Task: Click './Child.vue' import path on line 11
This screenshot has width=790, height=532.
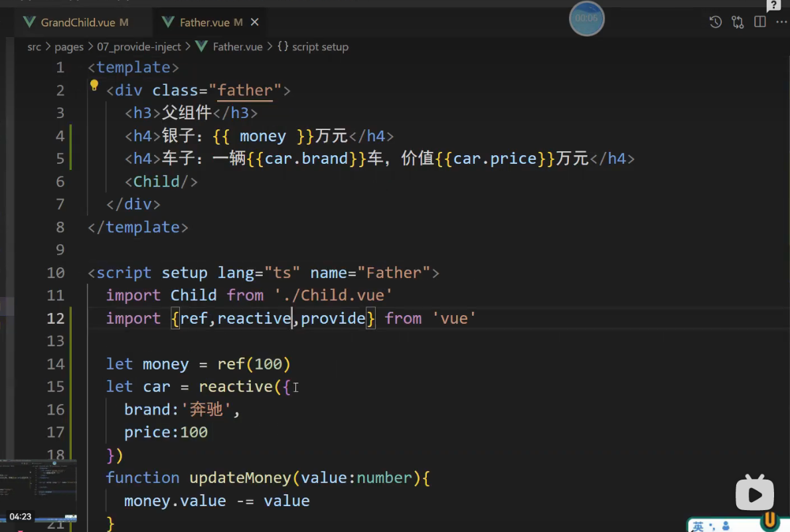Action: 333,295
